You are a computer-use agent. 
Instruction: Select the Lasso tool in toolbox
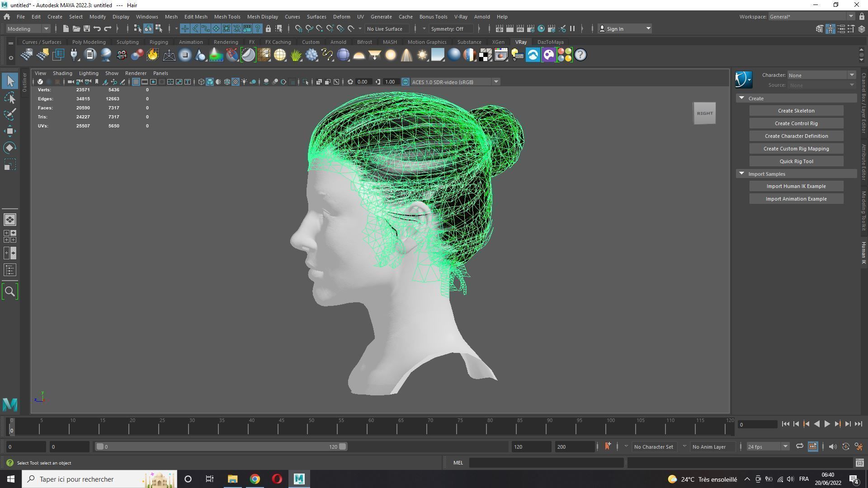tap(10, 98)
